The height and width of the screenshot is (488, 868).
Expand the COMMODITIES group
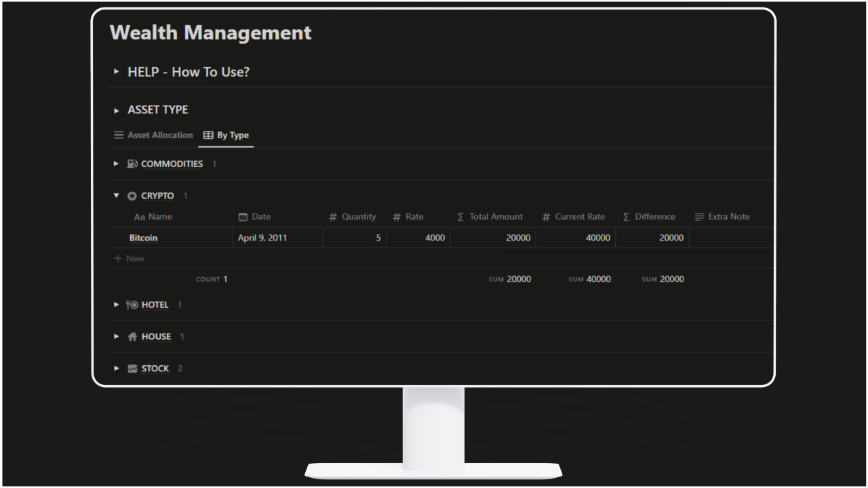(117, 164)
